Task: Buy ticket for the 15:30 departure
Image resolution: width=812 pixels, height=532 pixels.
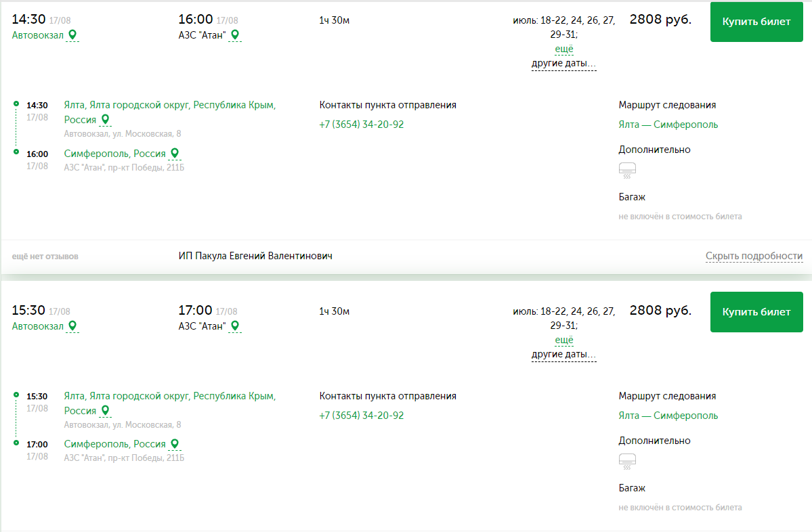Action: (x=756, y=312)
